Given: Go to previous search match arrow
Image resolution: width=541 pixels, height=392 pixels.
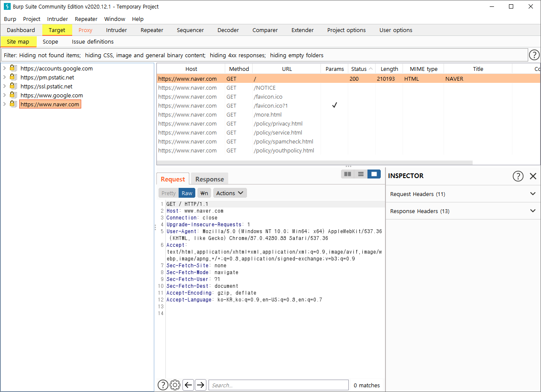Looking at the screenshot, I should (x=188, y=385).
